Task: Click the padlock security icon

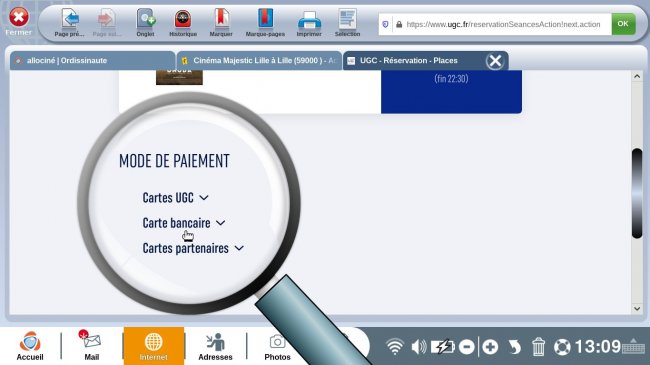Action: [x=399, y=24]
